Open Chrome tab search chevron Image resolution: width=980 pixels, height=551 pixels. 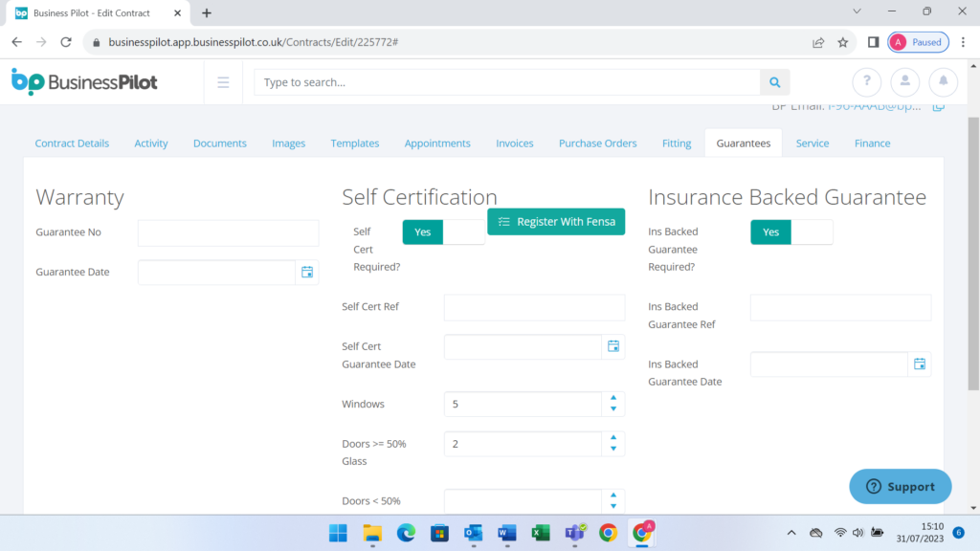tap(857, 11)
